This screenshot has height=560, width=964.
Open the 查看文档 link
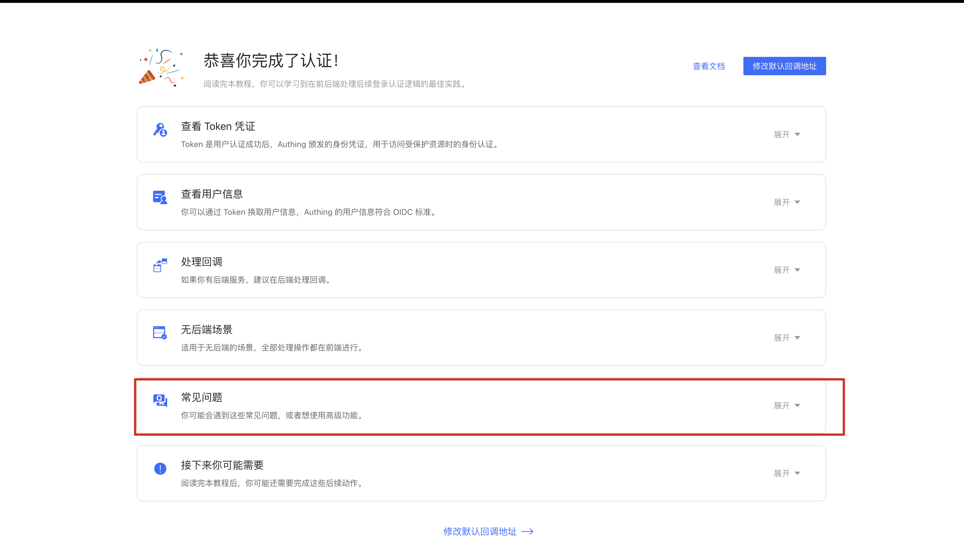click(708, 66)
